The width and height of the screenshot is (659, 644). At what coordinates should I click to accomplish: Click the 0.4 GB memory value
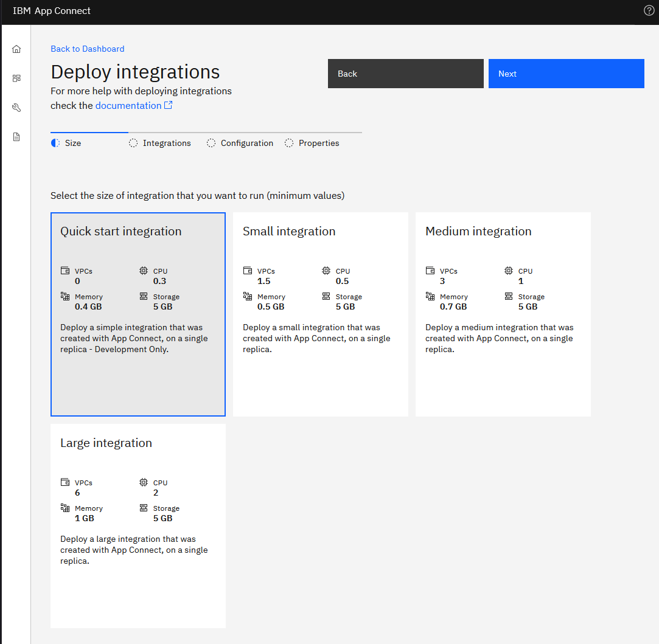pyautogui.click(x=88, y=306)
